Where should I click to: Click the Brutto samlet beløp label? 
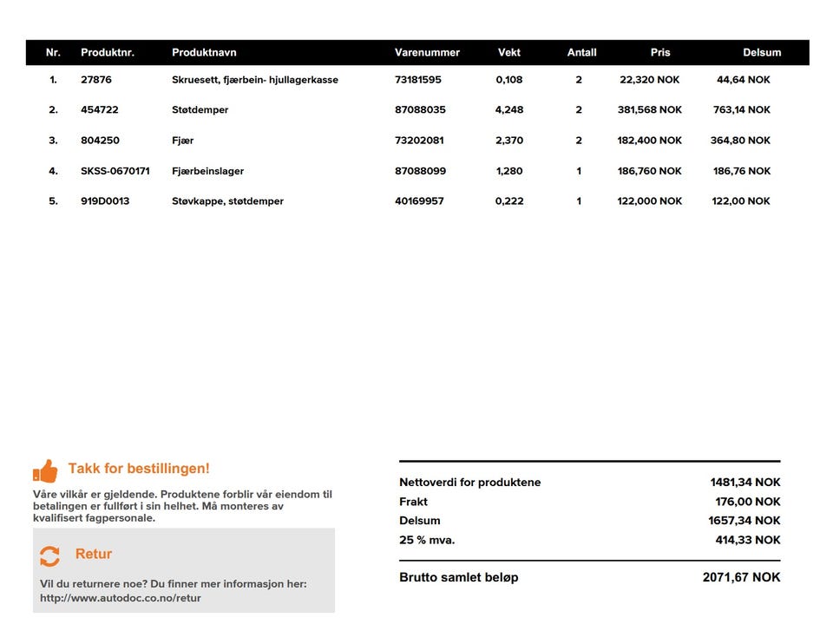458,577
